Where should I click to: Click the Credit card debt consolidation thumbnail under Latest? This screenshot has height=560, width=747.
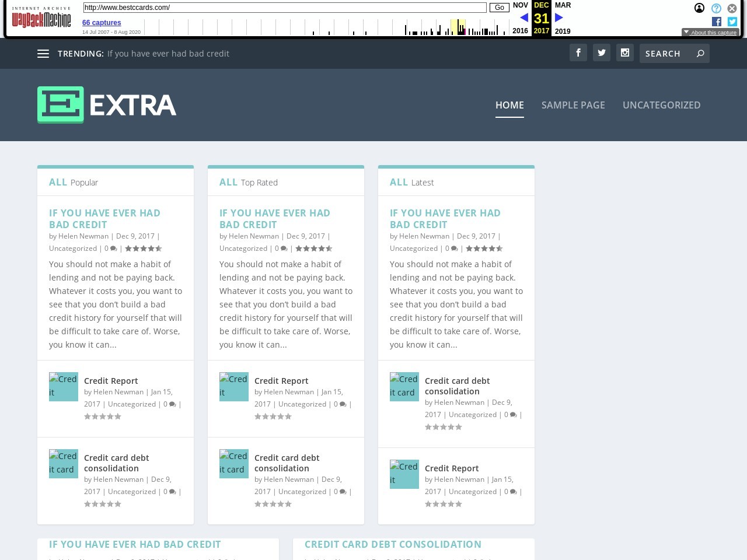pyautogui.click(x=404, y=387)
